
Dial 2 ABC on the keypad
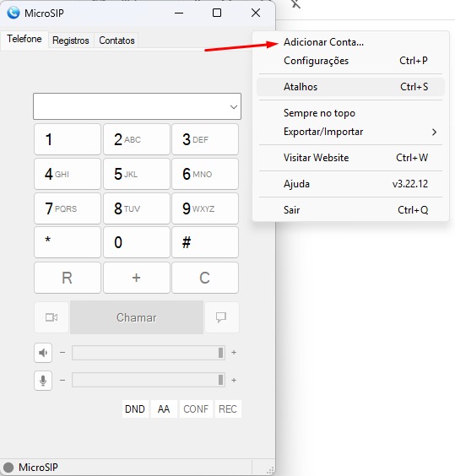(x=137, y=139)
